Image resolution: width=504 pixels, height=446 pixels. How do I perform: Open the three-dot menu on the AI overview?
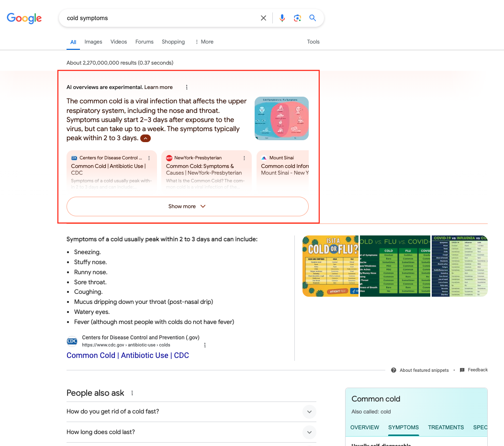[x=187, y=87]
